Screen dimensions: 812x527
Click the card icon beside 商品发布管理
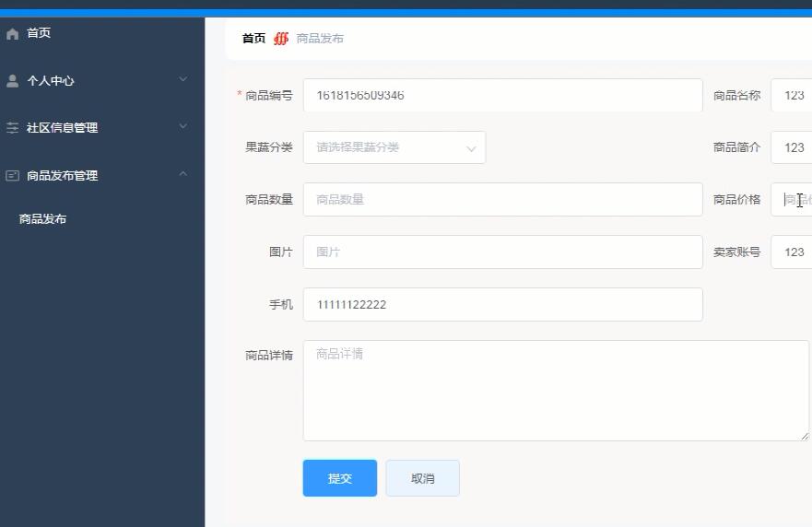tap(12, 175)
